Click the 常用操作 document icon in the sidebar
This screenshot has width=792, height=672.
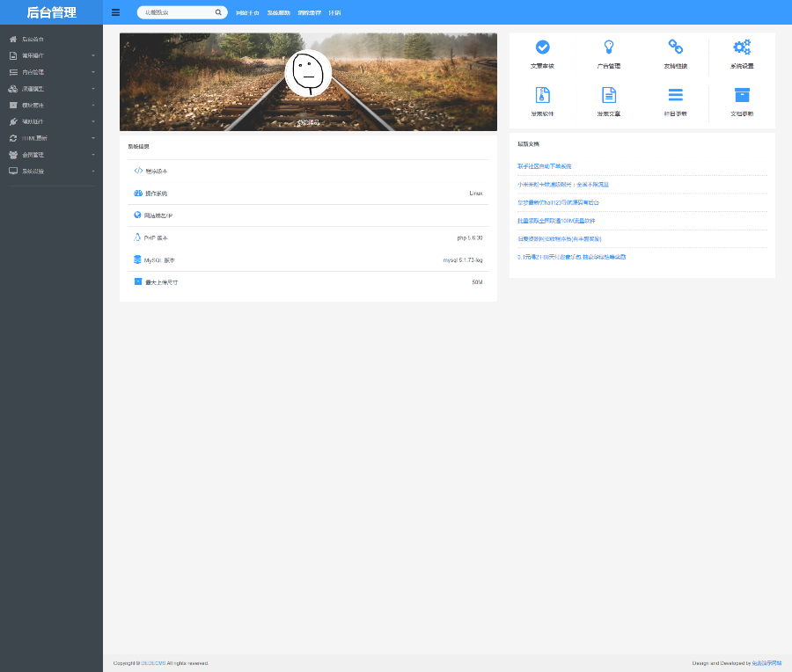tap(13, 55)
